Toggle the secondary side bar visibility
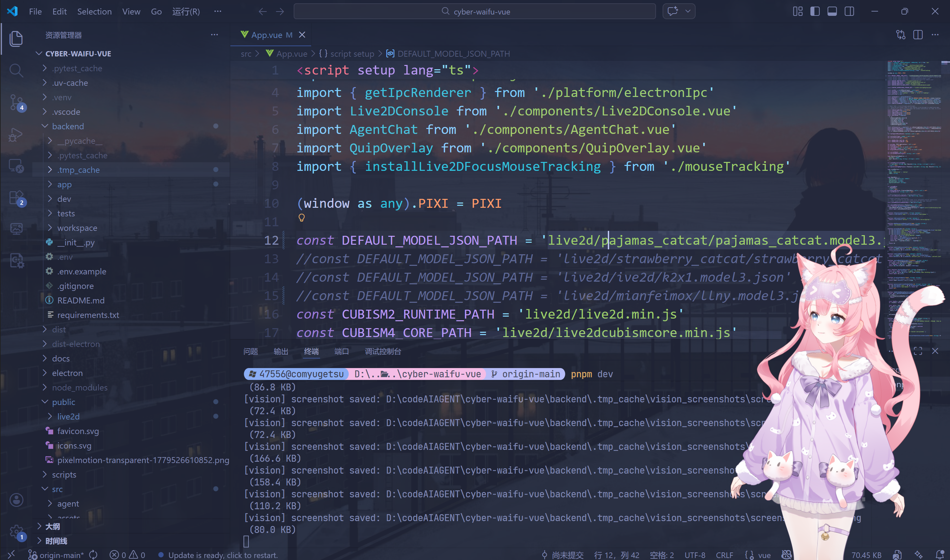 point(849,11)
